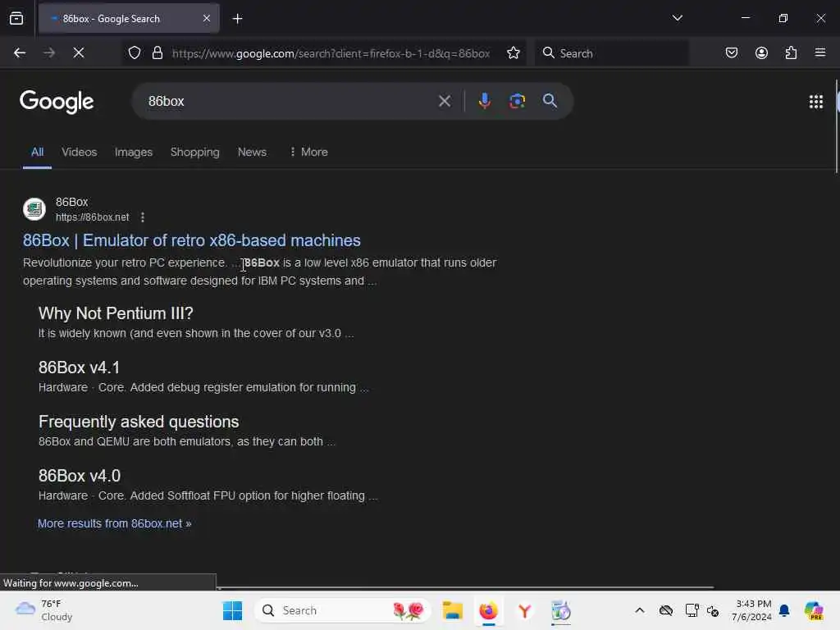This screenshot has height=630, width=840.
Task: Stop loading the page
Action: point(79,52)
